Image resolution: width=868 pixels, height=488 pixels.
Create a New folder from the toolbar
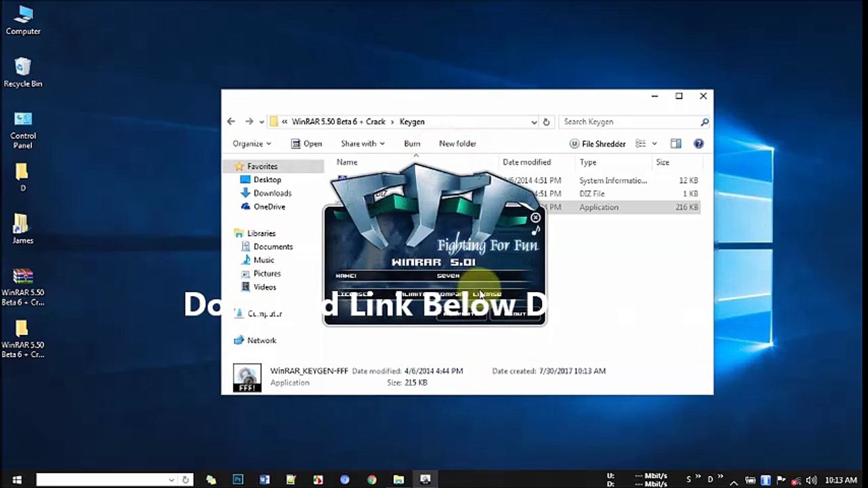457,144
